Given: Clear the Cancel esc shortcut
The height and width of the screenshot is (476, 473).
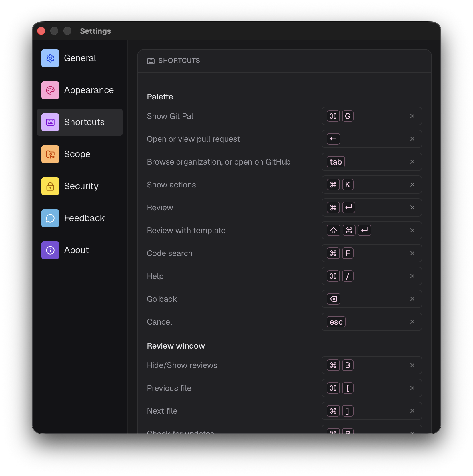Looking at the screenshot, I should 412,322.
